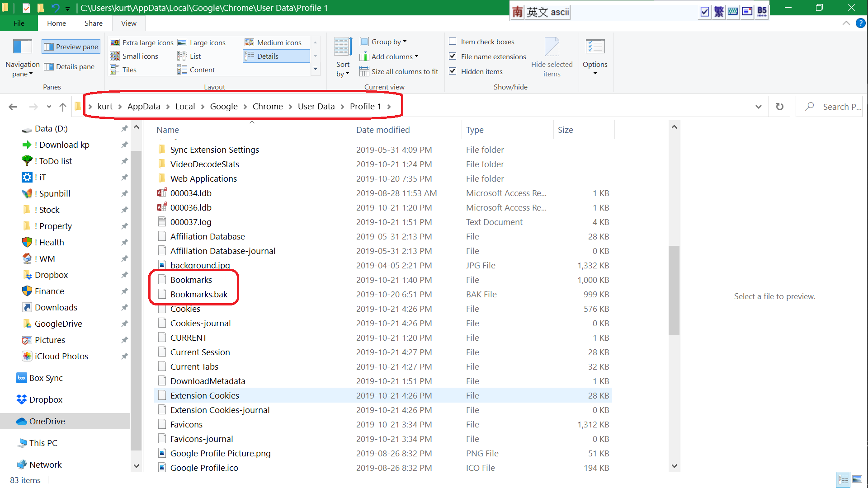Open the View tab ribbon
Screen dimensions: 868x488
coord(127,23)
